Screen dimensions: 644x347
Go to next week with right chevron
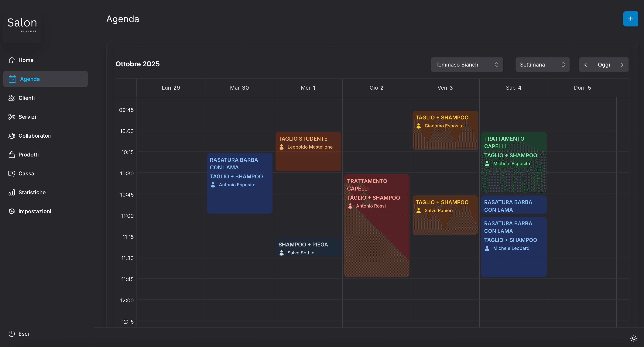622,65
